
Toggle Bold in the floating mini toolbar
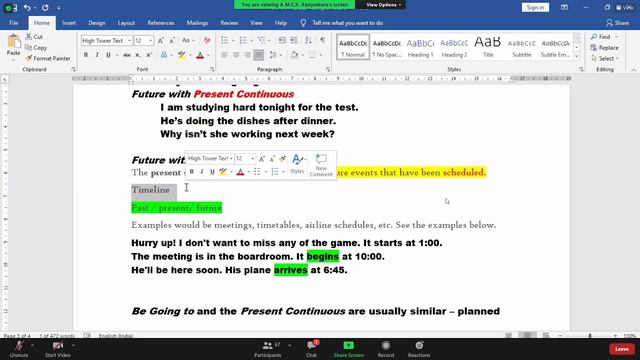pos(191,172)
